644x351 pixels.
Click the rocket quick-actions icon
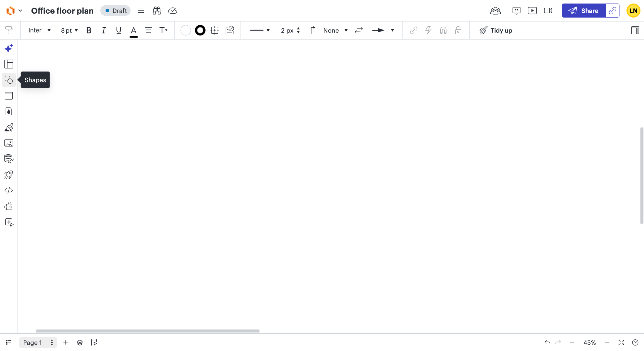click(x=9, y=175)
